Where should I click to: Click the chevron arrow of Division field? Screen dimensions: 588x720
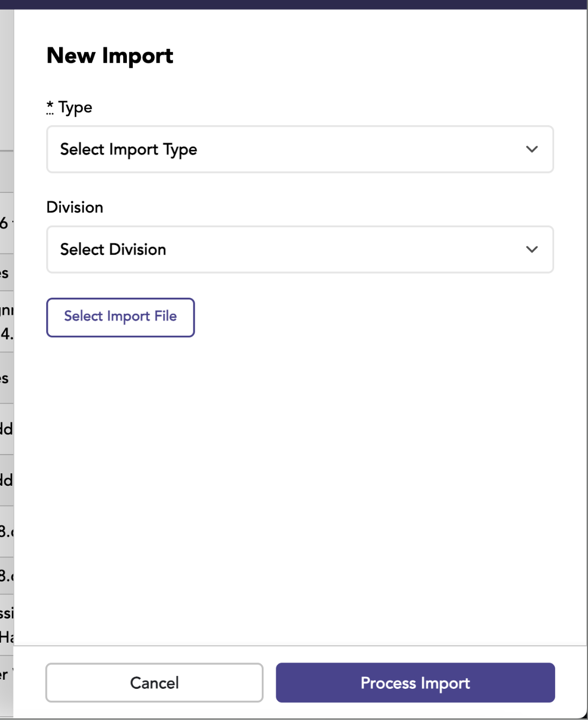(x=532, y=249)
